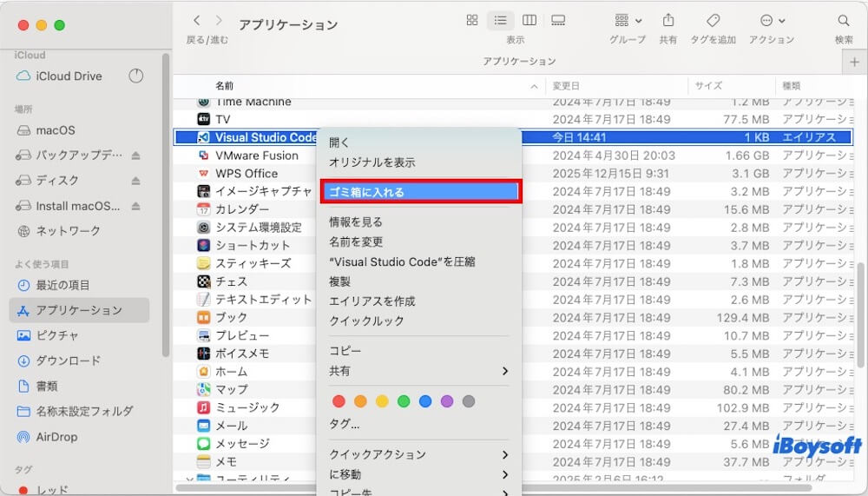The height and width of the screenshot is (496, 868).
Task: Choose ゴミ箱に入れる in context menu
Action: [419, 192]
